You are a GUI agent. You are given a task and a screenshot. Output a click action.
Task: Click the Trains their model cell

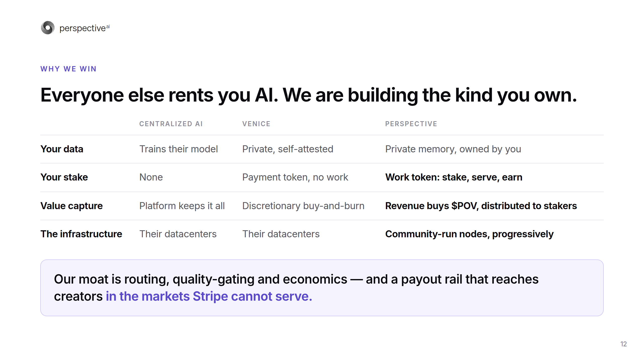(179, 149)
